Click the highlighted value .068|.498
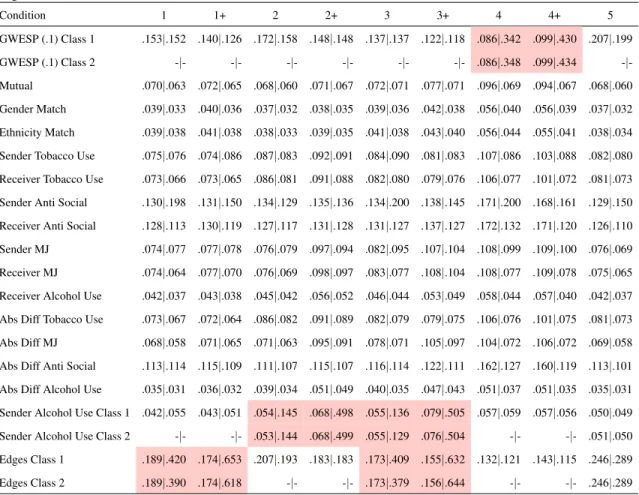 click(331, 413)
